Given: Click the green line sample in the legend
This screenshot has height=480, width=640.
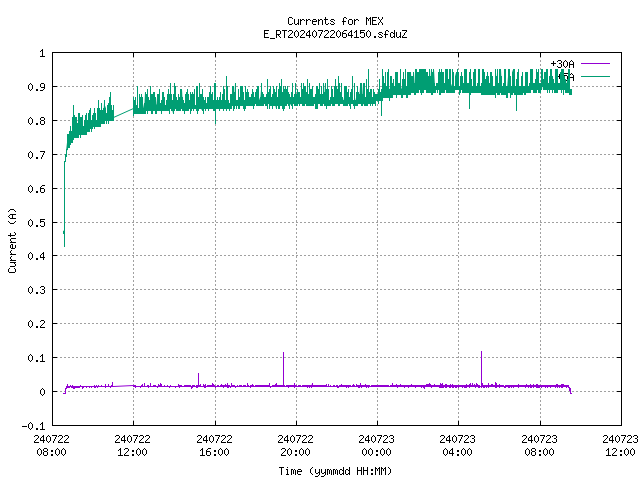Looking at the screenshot, I should tap(595, 76).
